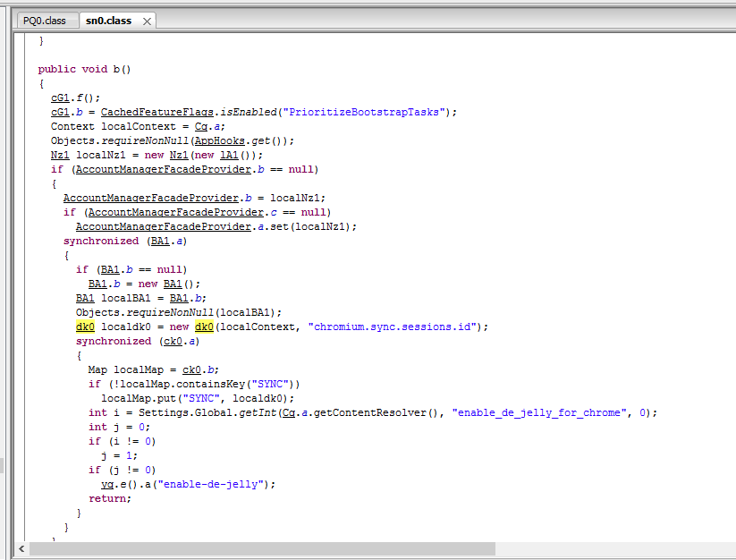
Task: Click the "enable_de_jelly_for_chrome" string
Action: 539,413
